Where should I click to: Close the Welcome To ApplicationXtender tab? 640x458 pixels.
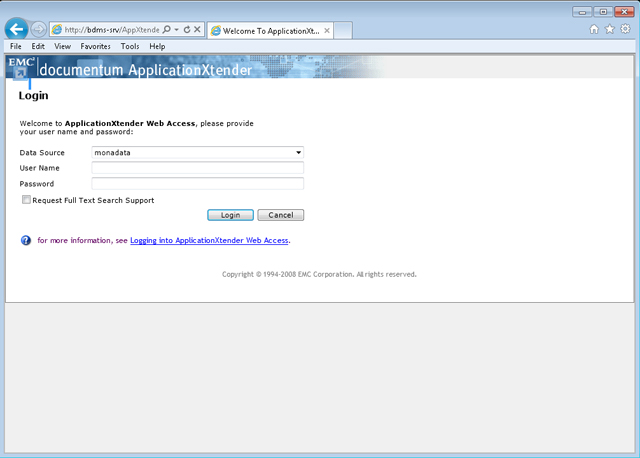[x=327, y=31]
